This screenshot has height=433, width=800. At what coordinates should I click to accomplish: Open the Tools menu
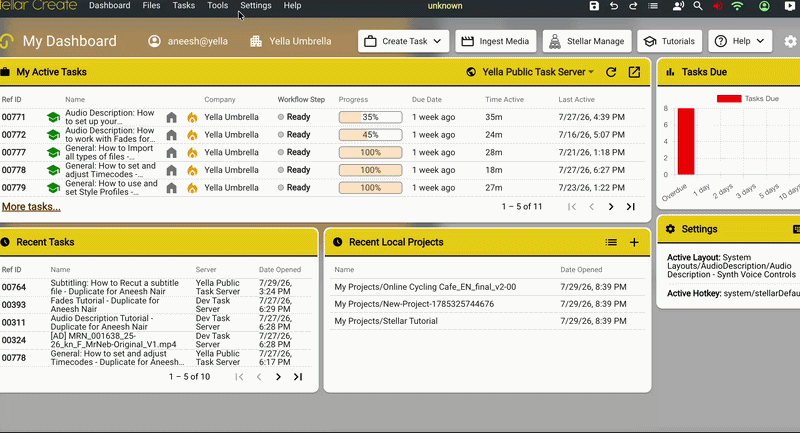point(217,6)
